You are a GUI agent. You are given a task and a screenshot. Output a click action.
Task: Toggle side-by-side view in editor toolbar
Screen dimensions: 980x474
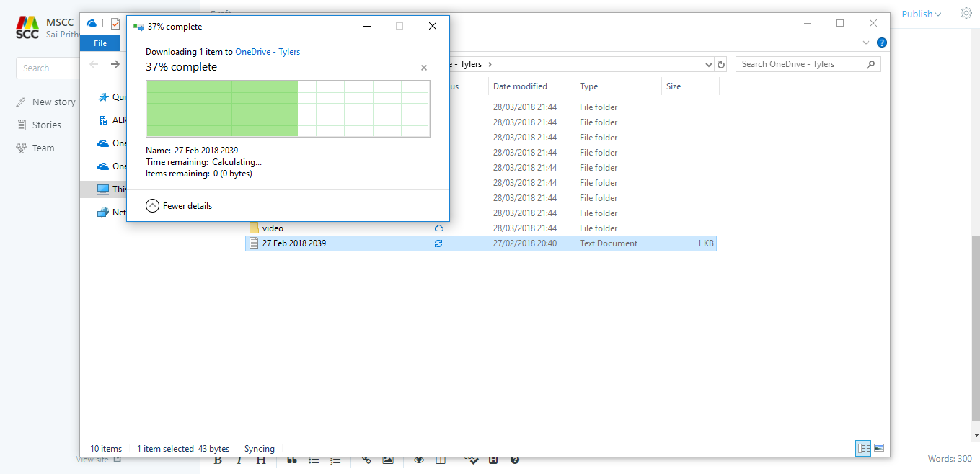441,460
